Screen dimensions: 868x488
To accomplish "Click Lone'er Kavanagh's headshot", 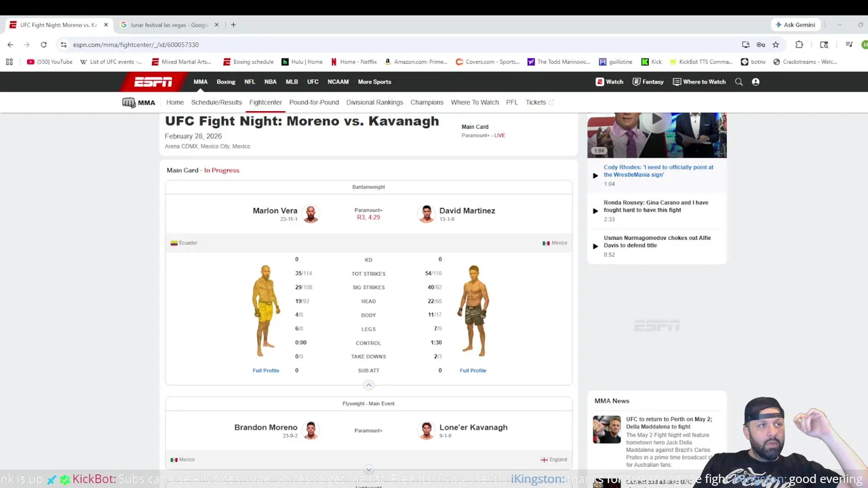I will tap(426, 430).
